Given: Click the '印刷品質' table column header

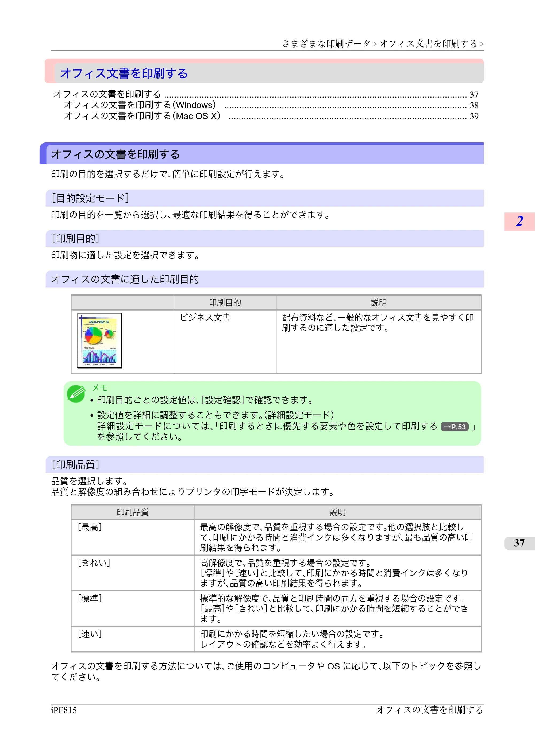Looking at the screenshot, I should [x=133, y=512].
